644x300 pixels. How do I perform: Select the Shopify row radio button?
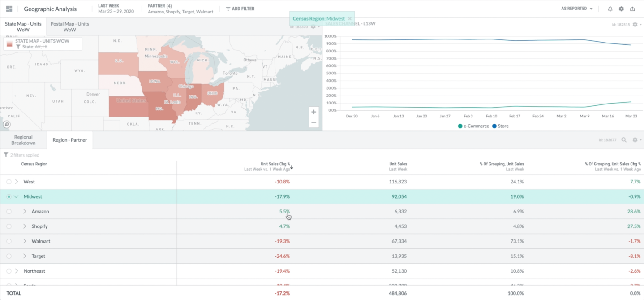click(x=9, y=226)
